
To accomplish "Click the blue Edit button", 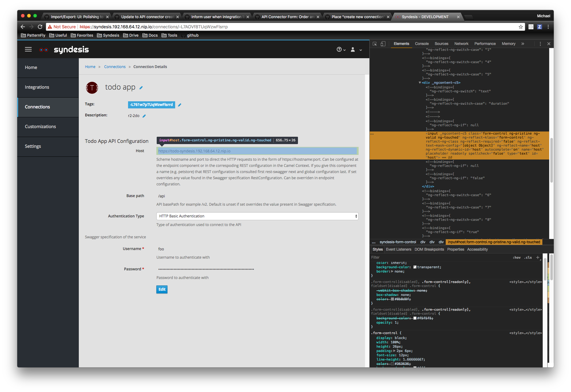I will (x=162, y=289).
